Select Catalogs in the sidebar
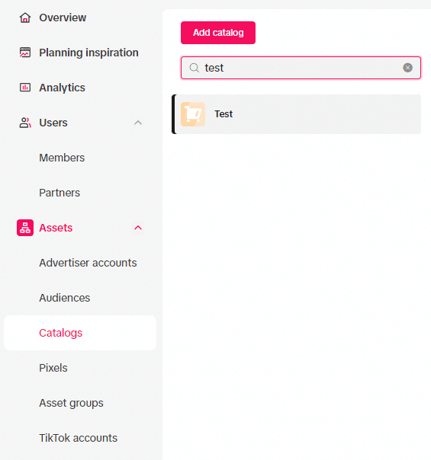Viewport: 431px width, 460px height. pos(80,333)
